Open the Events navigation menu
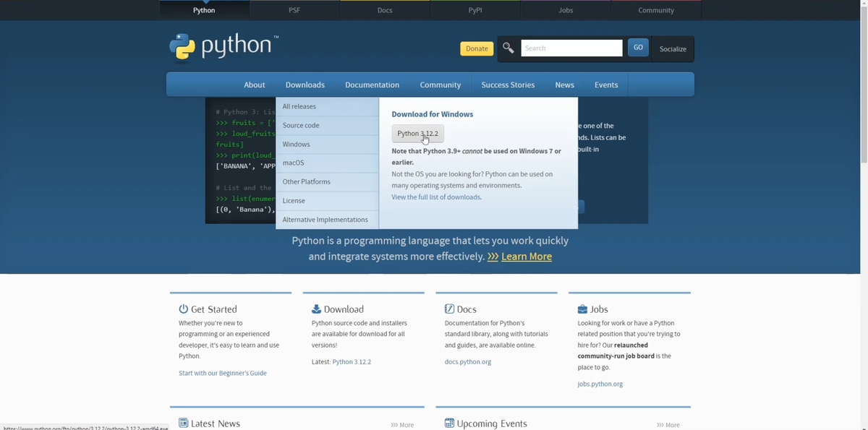 click(606, 85)
